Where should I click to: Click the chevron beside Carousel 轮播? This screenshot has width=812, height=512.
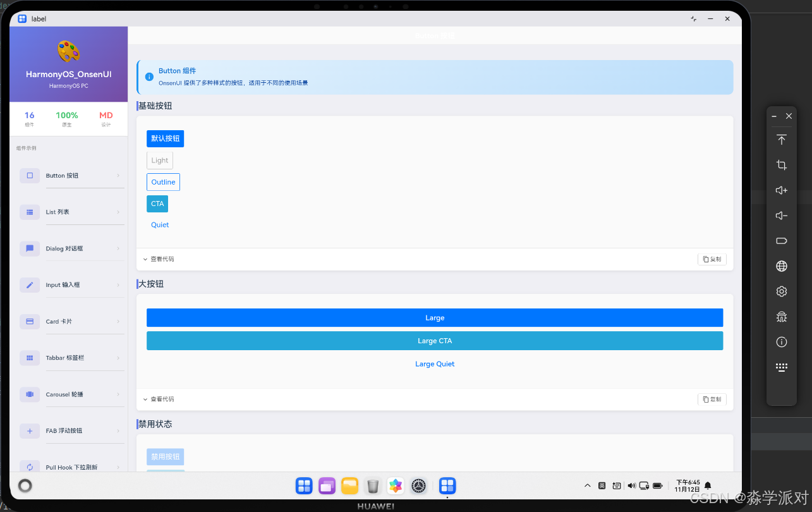[118, 394]
